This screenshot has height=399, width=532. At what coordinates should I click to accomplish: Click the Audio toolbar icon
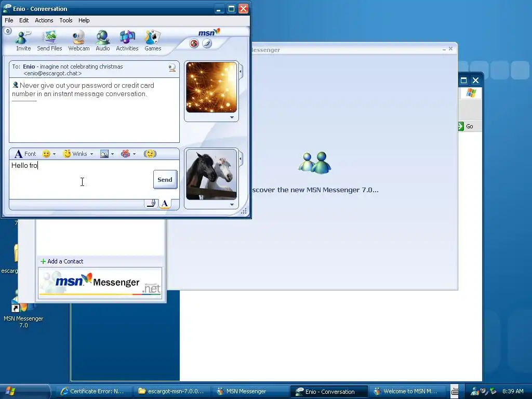point(102,41)
